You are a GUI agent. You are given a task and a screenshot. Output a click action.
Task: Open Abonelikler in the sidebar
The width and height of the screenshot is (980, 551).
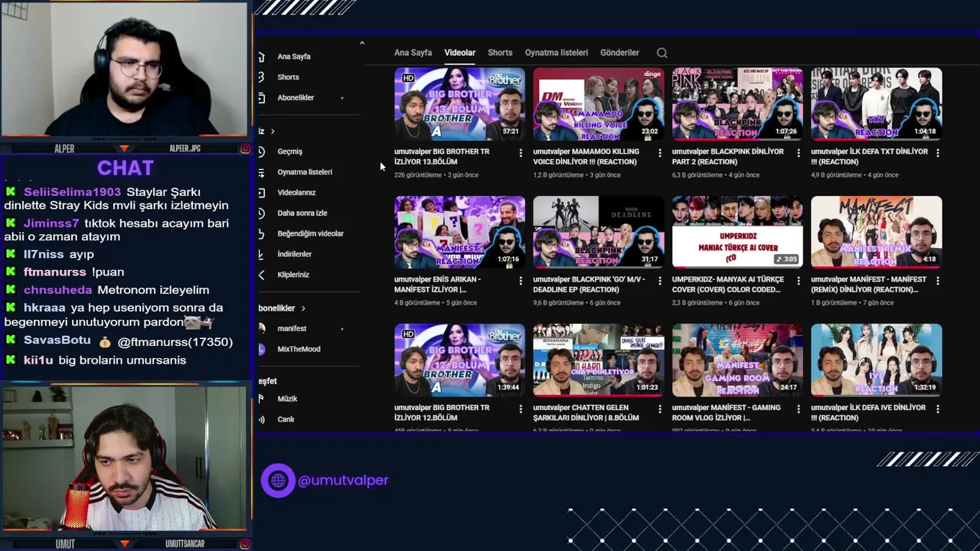coord(296,98)
